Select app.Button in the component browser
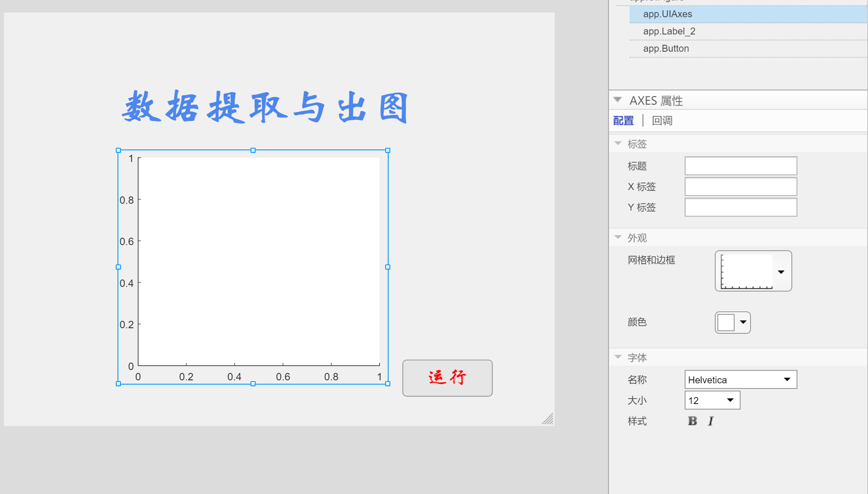This screenshot has width=868, height=494. (x=666, y=48)
